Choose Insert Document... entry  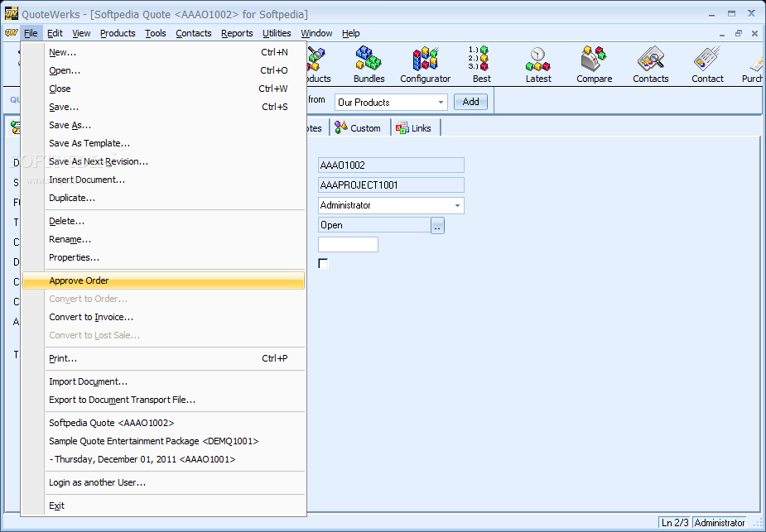click(x=163, y=180)
